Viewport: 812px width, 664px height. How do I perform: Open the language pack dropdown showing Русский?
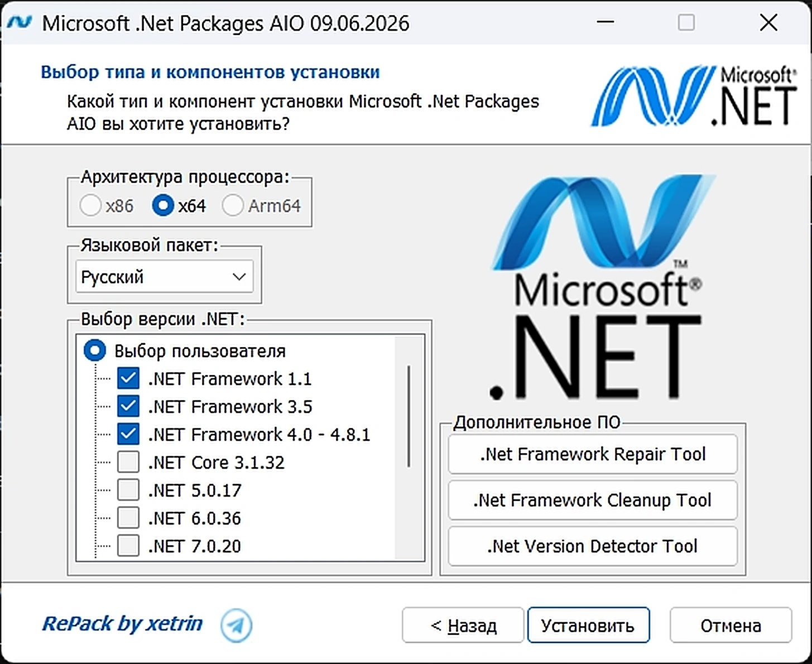(x=165, y=277)
